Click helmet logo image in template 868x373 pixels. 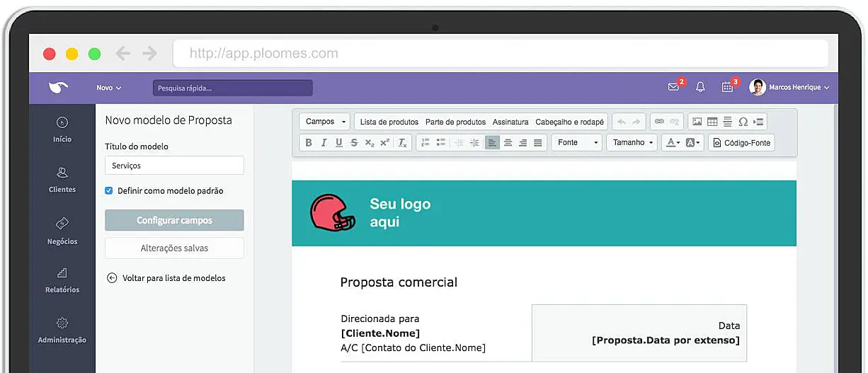coord(333,212)
